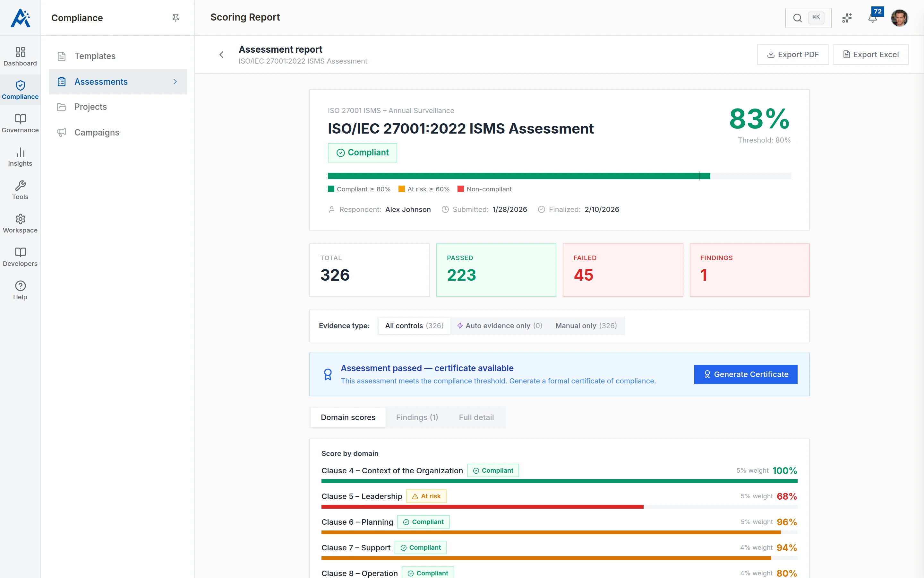Click the TOTAL 326 summary card
Screen dimensions: 924x578
point(369,270)
